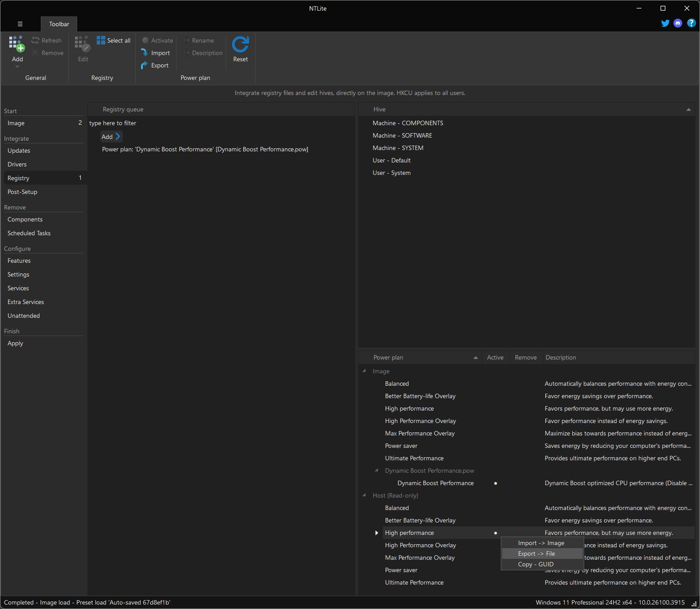The image size is (700, 609).
Task: Open the Help question mark icon
Action: 691,23
